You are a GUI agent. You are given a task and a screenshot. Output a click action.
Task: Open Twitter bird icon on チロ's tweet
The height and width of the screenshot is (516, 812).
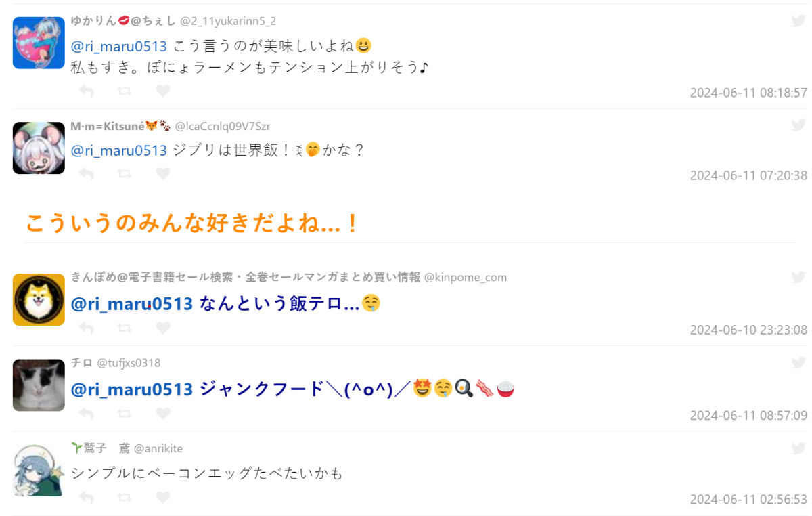pyautogui.click(x=798, y=363)
